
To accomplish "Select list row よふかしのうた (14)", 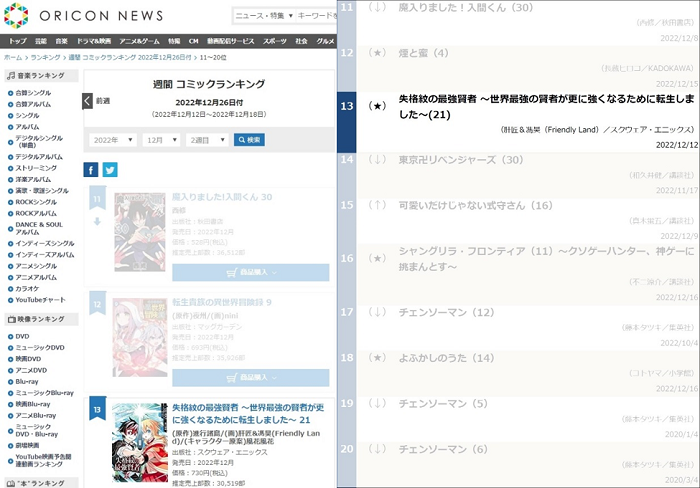I will click(519, 373).
